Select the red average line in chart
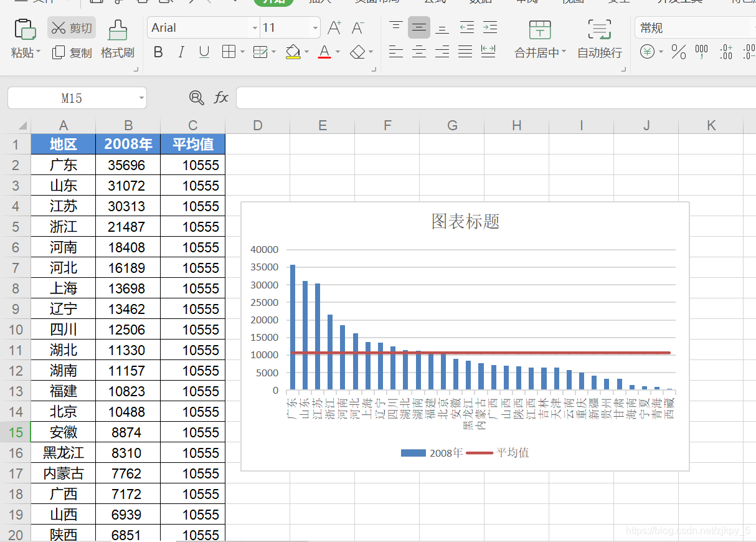This screenshot has width=756, height=542. [481, 353]
